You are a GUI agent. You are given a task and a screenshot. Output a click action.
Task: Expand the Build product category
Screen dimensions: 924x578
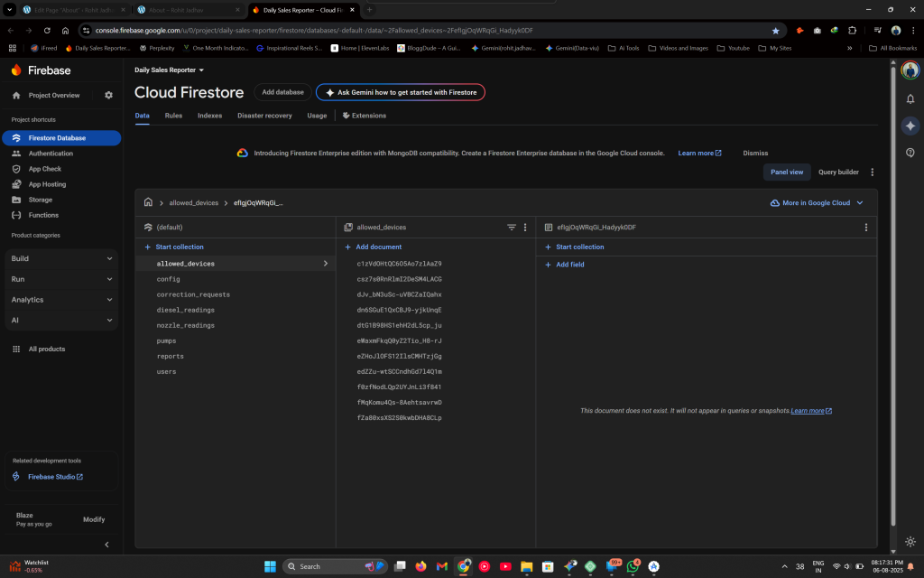[x=61, y=258]
